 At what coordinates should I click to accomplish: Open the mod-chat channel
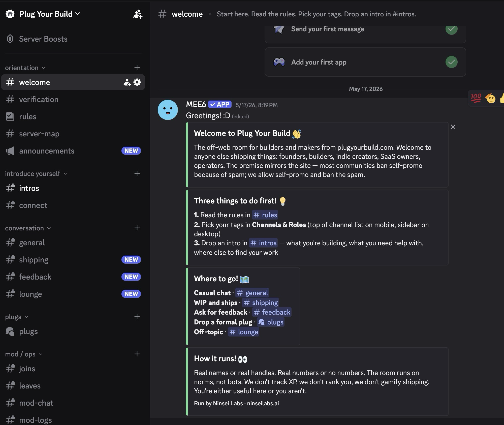click(x=73, y=403)
